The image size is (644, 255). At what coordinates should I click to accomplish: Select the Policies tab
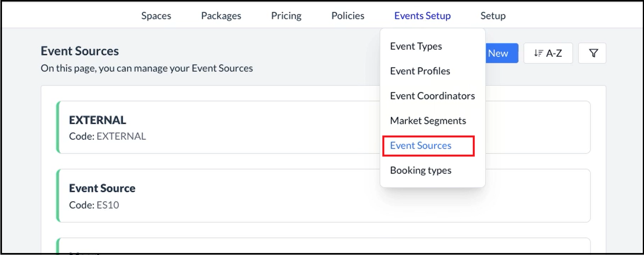click(x=348, y=16)
